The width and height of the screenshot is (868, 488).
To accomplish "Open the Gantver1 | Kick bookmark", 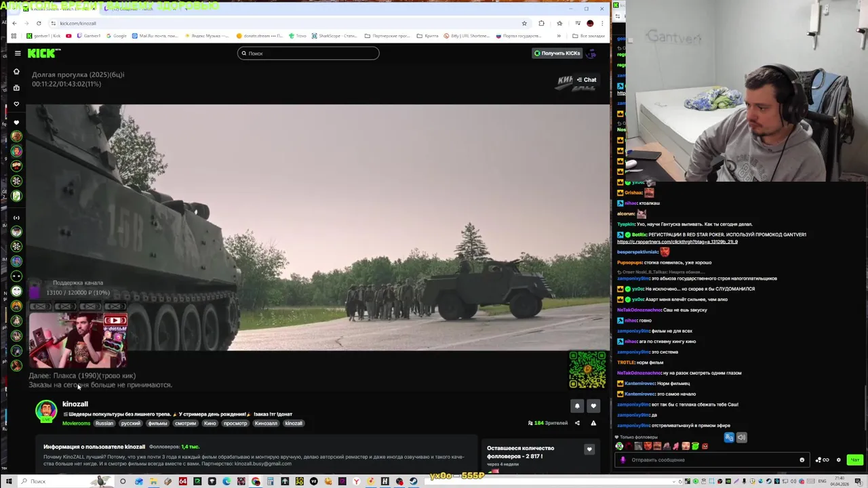I will pos(43,36).
